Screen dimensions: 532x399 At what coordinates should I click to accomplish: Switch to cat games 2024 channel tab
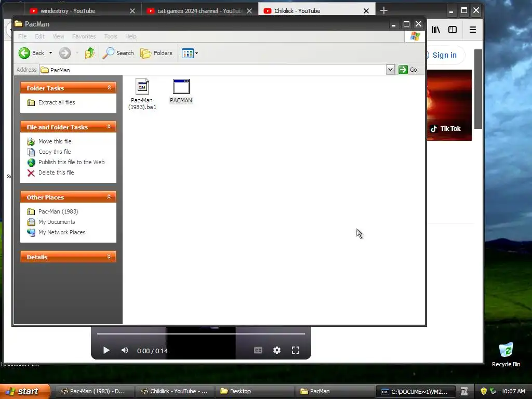tap(200, 11)
